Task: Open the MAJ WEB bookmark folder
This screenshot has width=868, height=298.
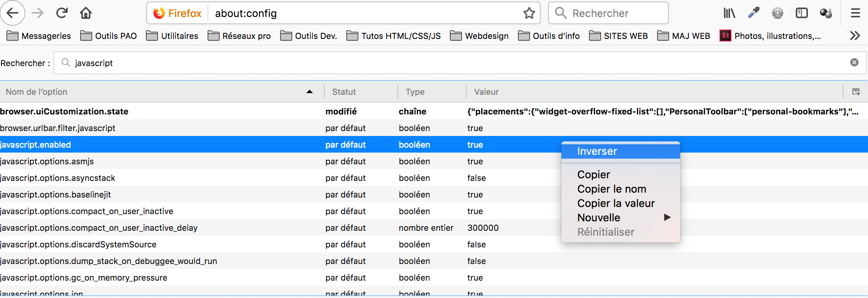Action: pyautogui.click(x=684, y=36)
